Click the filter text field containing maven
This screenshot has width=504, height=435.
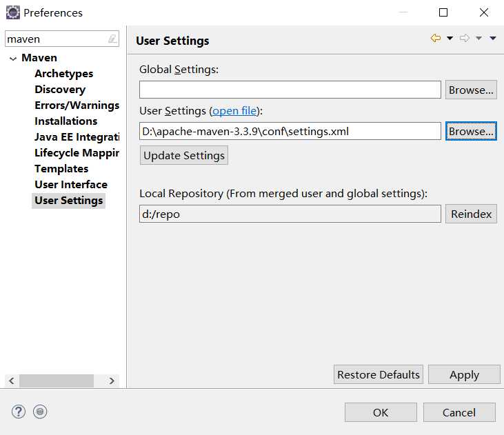coord(57,39)
